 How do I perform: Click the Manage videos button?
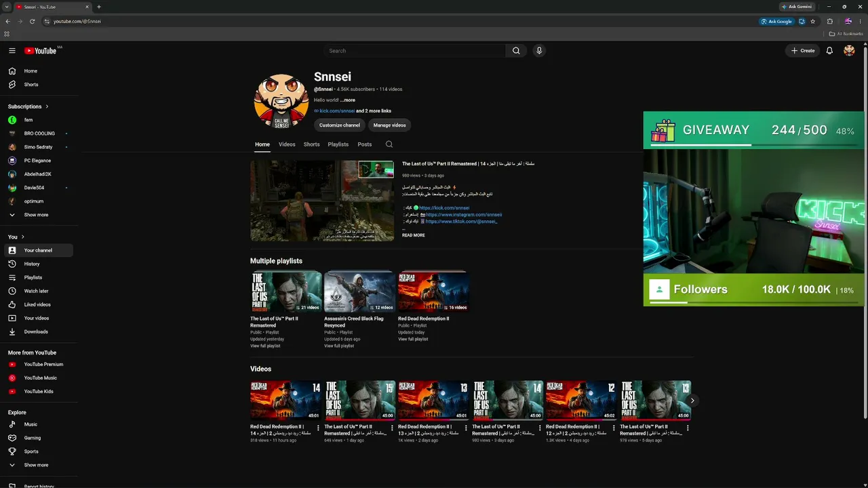click(389, 125)
